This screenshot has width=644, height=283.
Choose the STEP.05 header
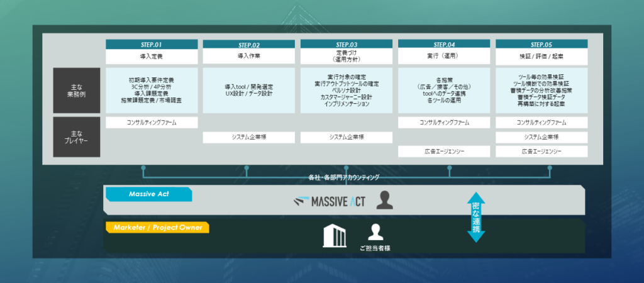coord(541,44)
